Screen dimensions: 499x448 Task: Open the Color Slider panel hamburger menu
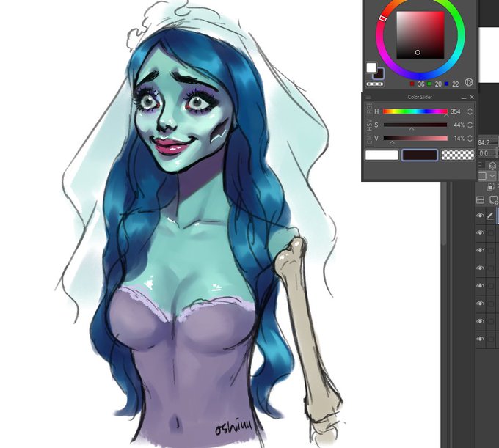coord(368,97)
